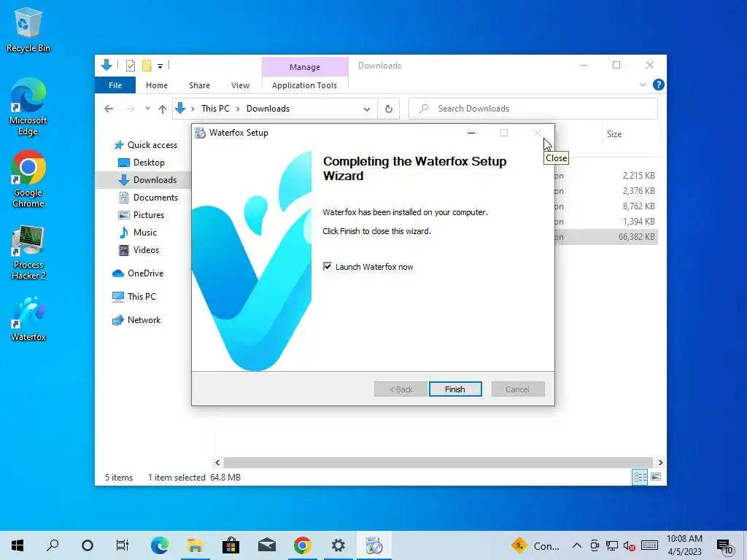Viewport: 747px width, 560px height.
Task: Open Microsoft Store from taskbar
Action: click(x=231, y=545)
